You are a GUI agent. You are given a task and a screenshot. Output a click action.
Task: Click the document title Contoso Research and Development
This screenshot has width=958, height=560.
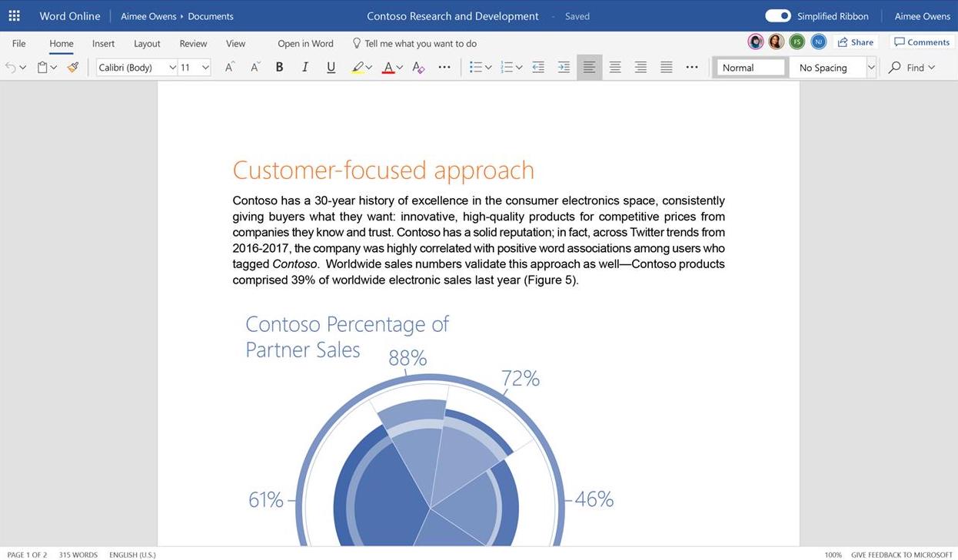click(x=453, y=16)
